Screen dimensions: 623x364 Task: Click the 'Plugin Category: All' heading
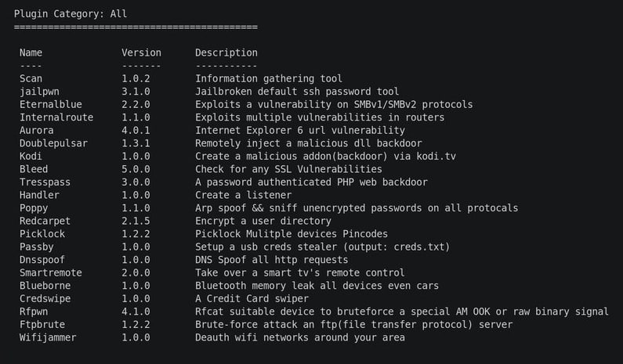[x=70, y=14]
